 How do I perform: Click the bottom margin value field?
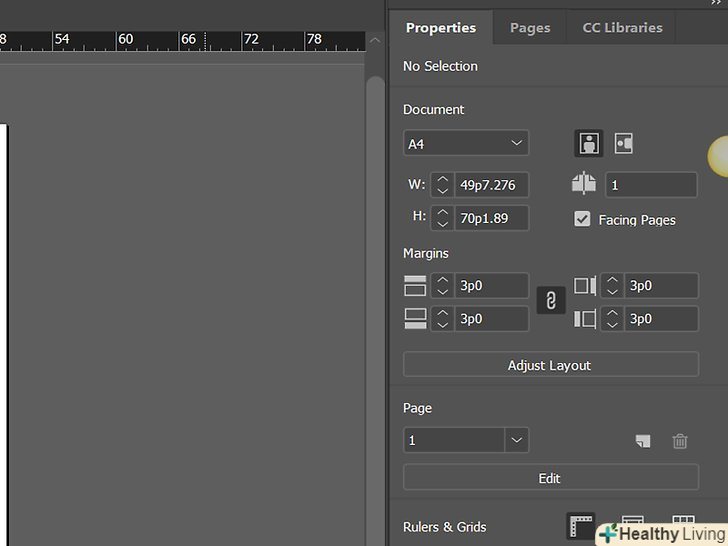491,318
